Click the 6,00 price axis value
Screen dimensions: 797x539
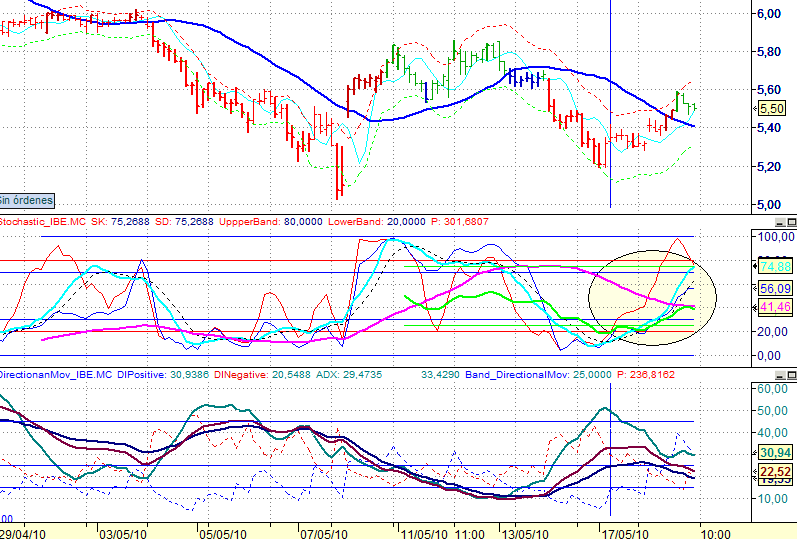[769, 14]
